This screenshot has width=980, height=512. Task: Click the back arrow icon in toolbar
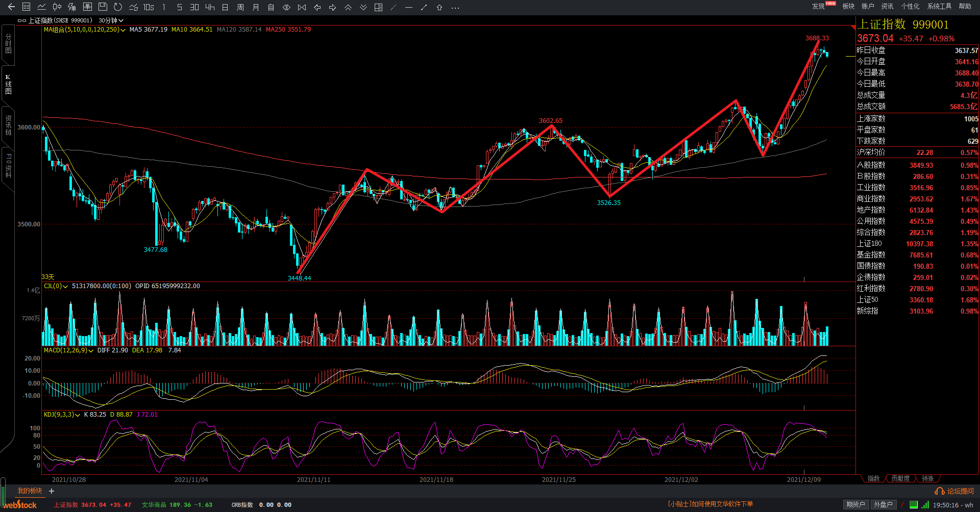[x=11, y=7]
